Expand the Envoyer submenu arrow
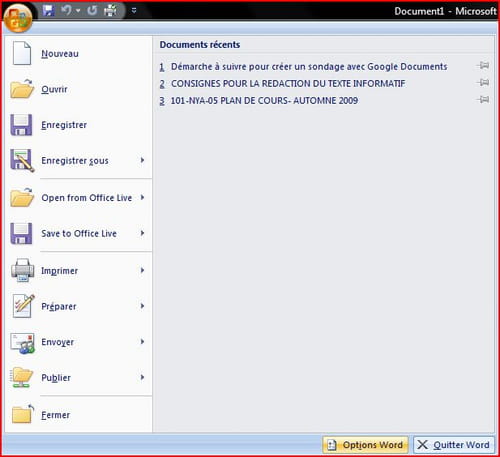The width and height of the screenshot is (500, 457). (142, 342)
